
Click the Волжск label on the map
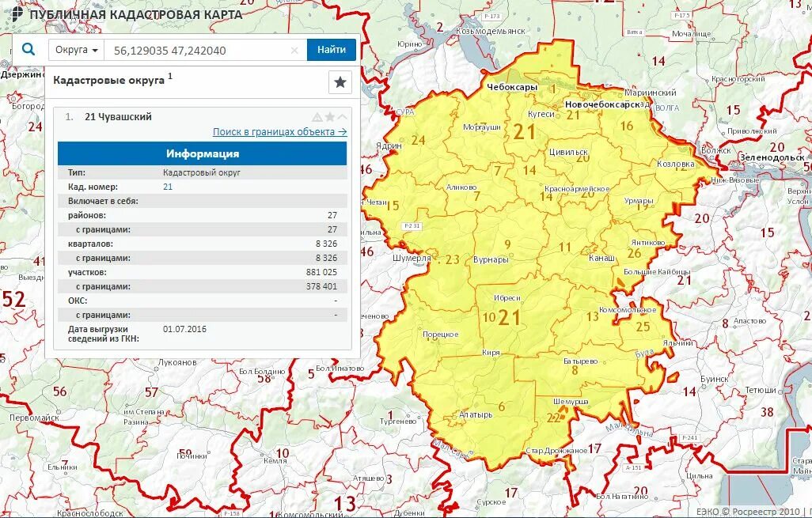tap(716, 150)
